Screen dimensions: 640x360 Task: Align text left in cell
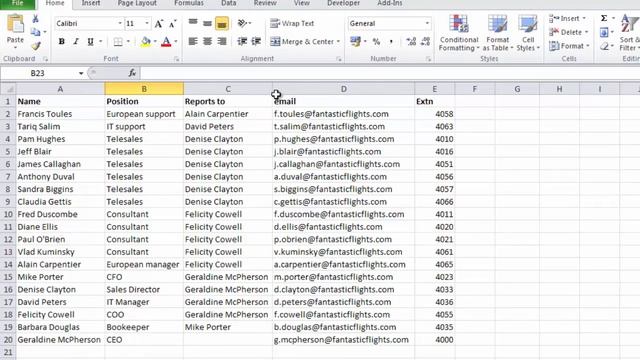point(193,41)
